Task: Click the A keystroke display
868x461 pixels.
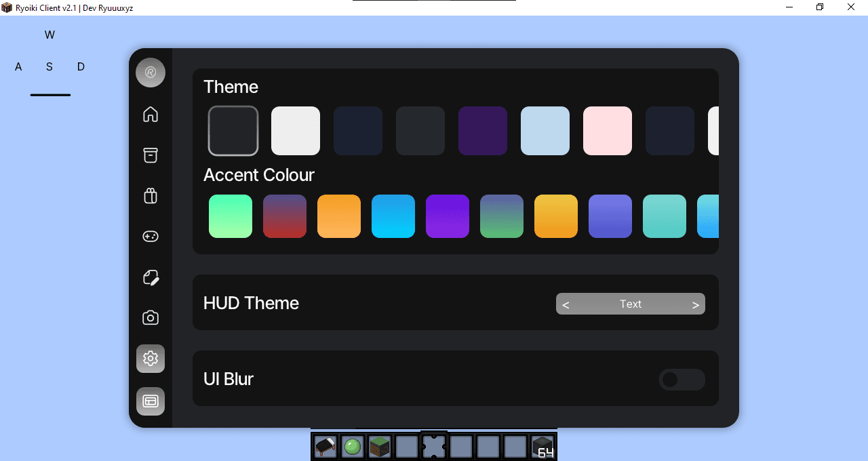Action: [x=18, y=66]
